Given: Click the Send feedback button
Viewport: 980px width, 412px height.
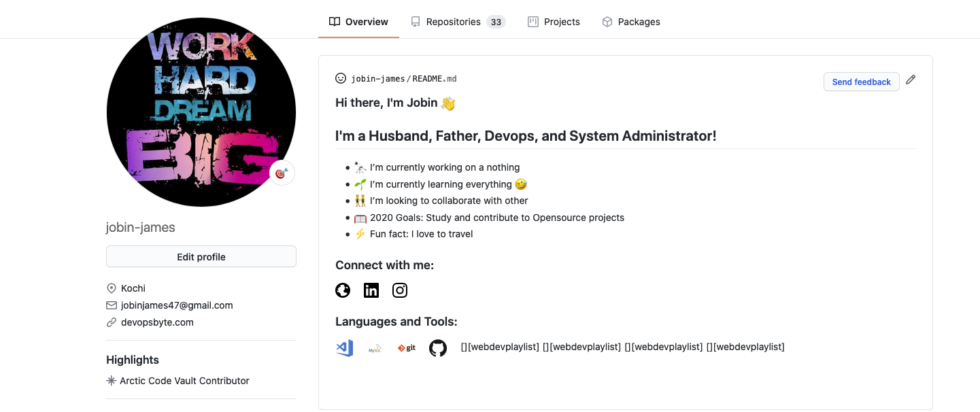Looking at the screenshot, I should [861, 82].
